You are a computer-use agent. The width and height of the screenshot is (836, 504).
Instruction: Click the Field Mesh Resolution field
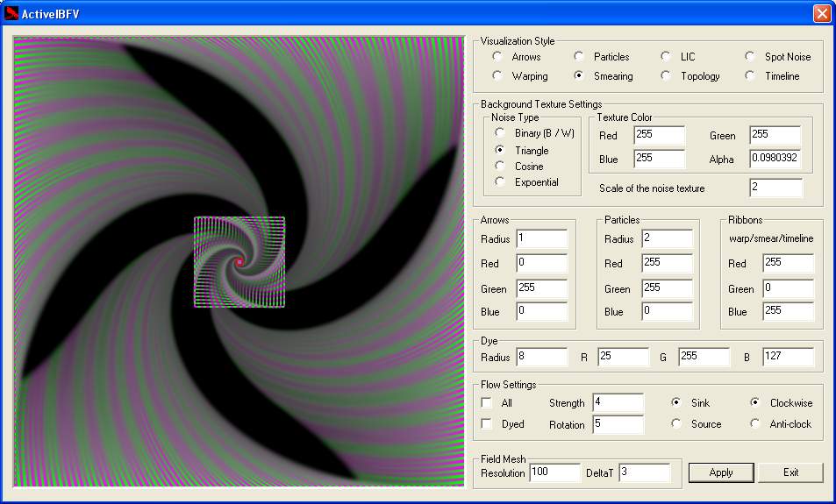click(x=554, y=473)
